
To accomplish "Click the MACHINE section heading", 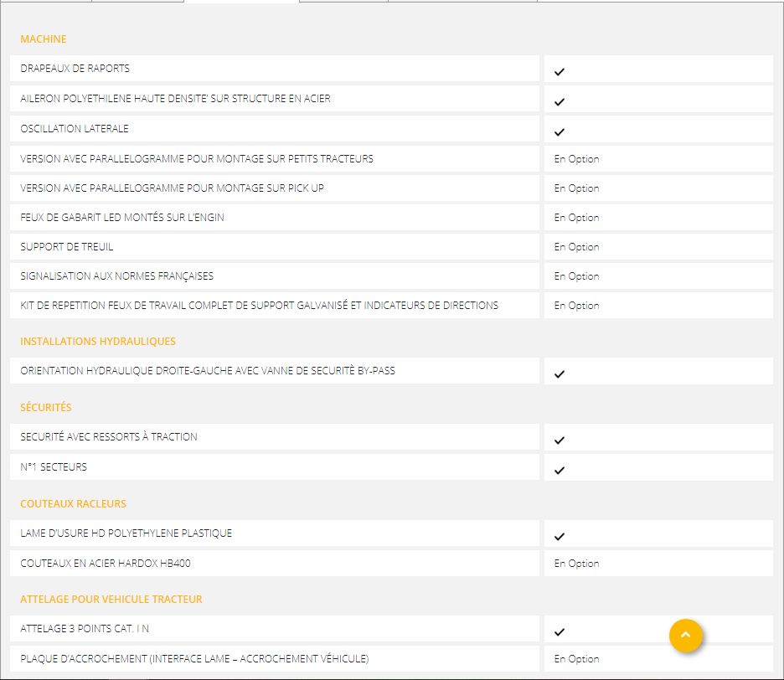I will pyautogui.click(x=44, y=39).
